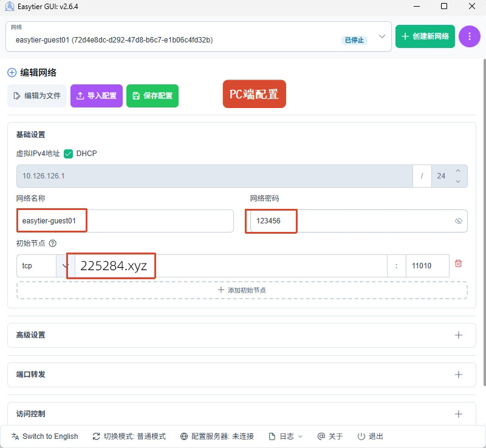Click the subnet mask value 24

pyautogui.click(x=441, y=176)
